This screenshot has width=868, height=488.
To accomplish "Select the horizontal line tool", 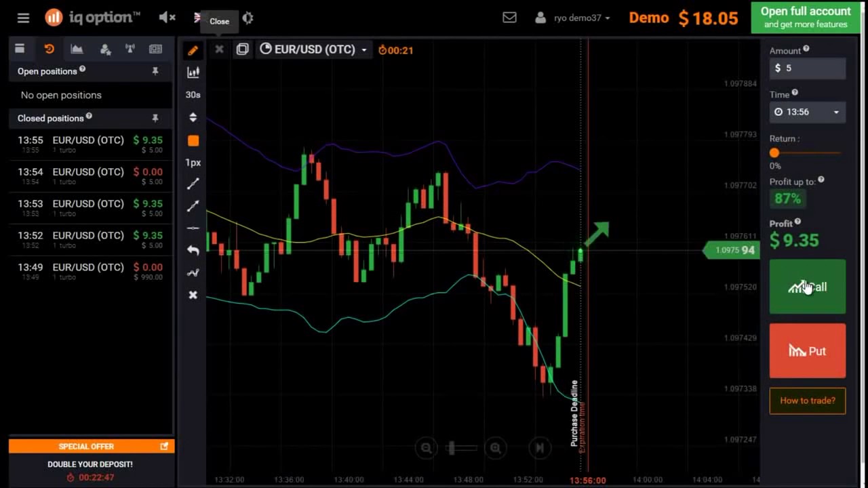I will click(x=193, y=228).
